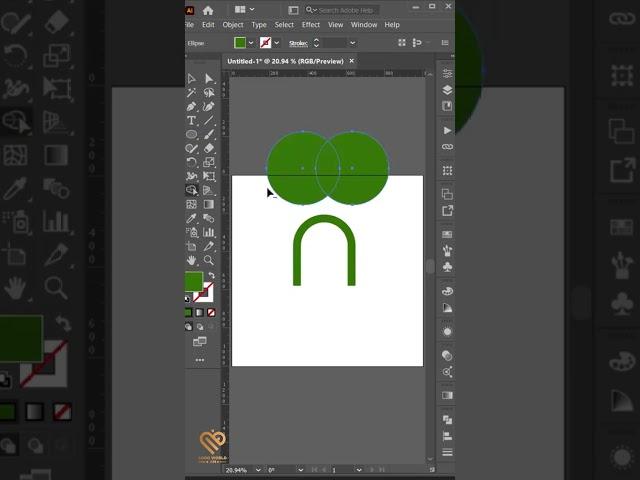
Task: Open the Type menu
Action: pyautogui.click(x=259, y=25)
